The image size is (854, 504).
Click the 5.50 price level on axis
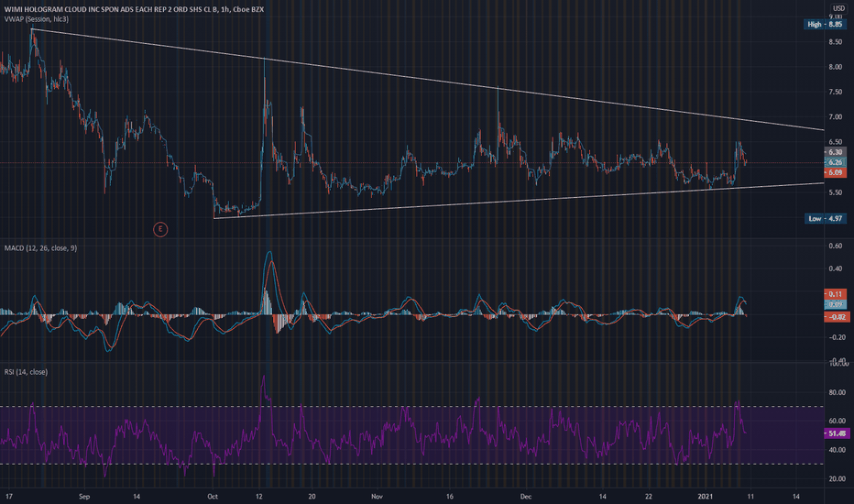835,192
